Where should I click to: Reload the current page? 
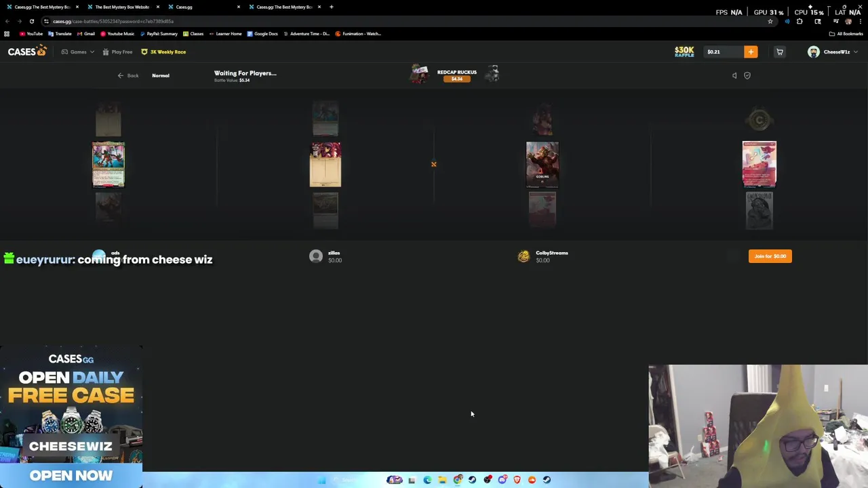32,22
